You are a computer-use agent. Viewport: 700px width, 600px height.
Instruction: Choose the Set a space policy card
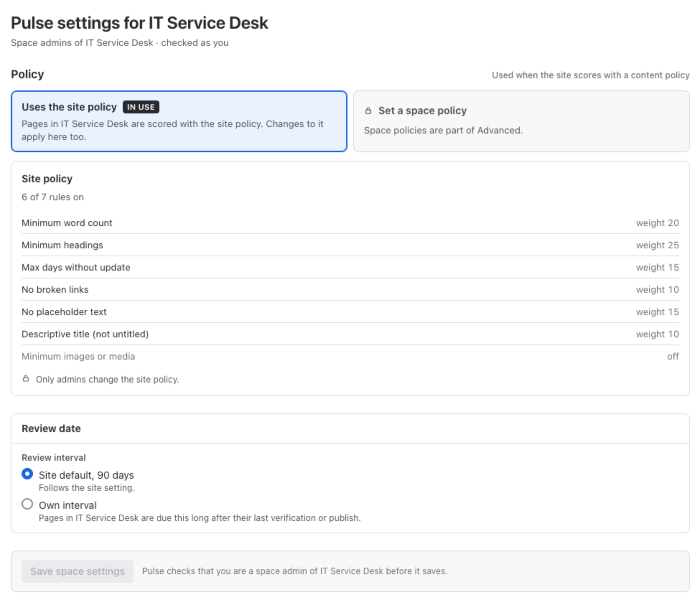(521, 121)
